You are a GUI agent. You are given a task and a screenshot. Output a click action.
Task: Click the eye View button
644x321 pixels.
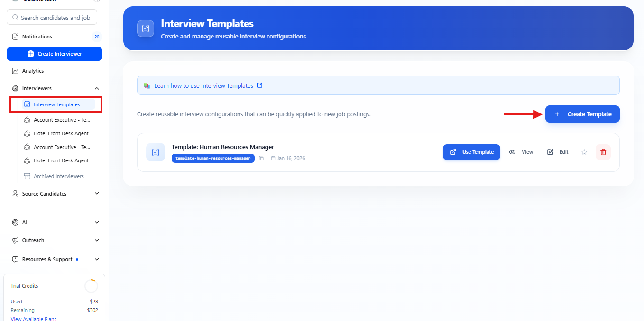coord(521,152)
